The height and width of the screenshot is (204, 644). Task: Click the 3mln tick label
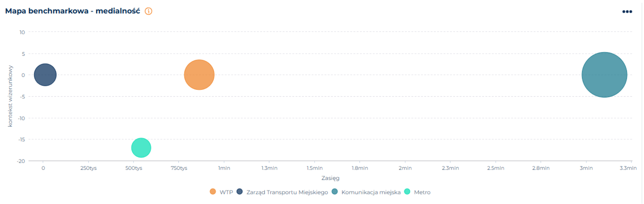click(586, 168)
